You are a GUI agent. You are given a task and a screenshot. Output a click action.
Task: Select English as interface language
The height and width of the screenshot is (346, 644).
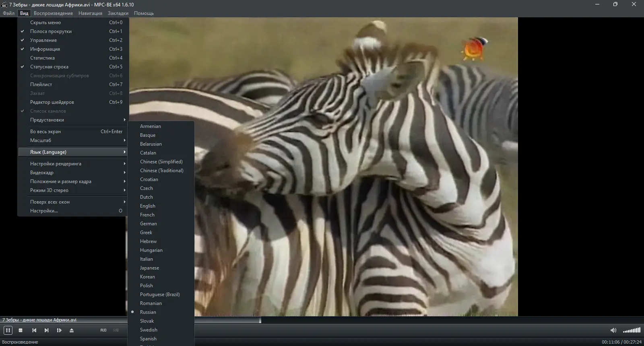pyautogui.click(x=161, y=206)
